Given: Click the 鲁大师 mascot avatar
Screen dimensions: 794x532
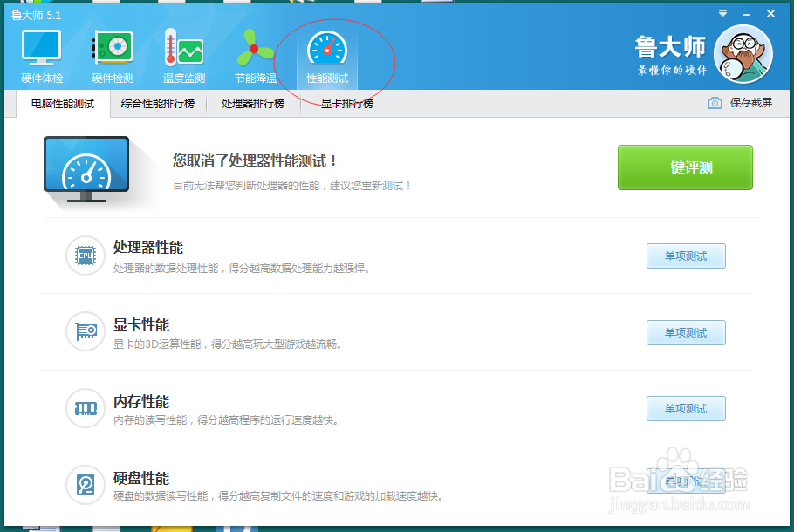Looking at the screenshot, I should pos(743,54).
